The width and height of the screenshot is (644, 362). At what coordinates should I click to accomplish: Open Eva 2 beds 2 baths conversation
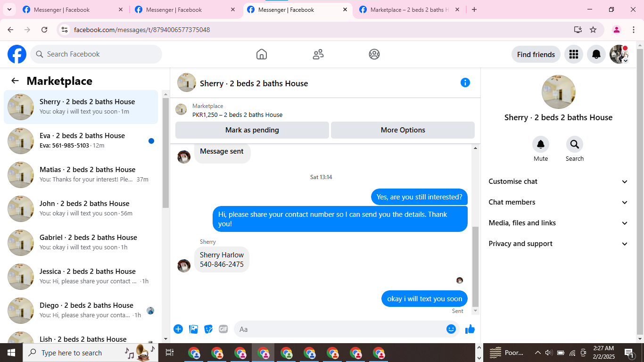[x=81, y=141]
